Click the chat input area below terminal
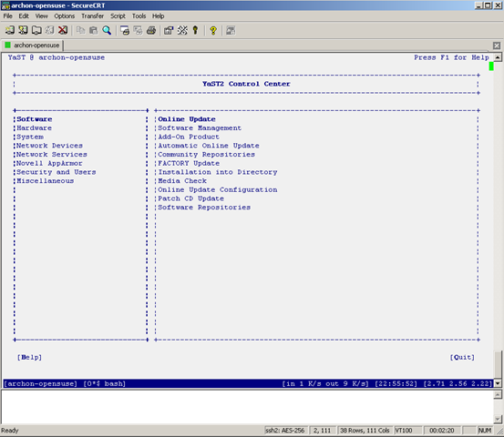Image resolution: width=504 pixels, height=437 pixels. pyautogui.click(x=248, y=406)
